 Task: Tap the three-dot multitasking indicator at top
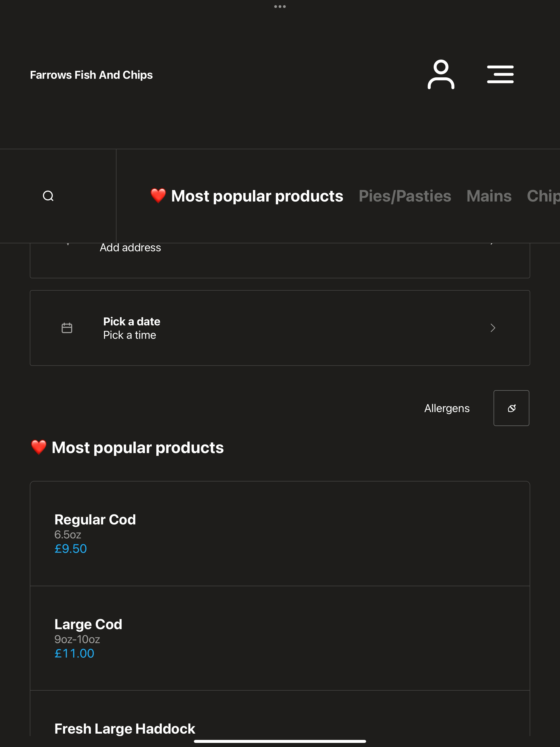click(280, 6)
